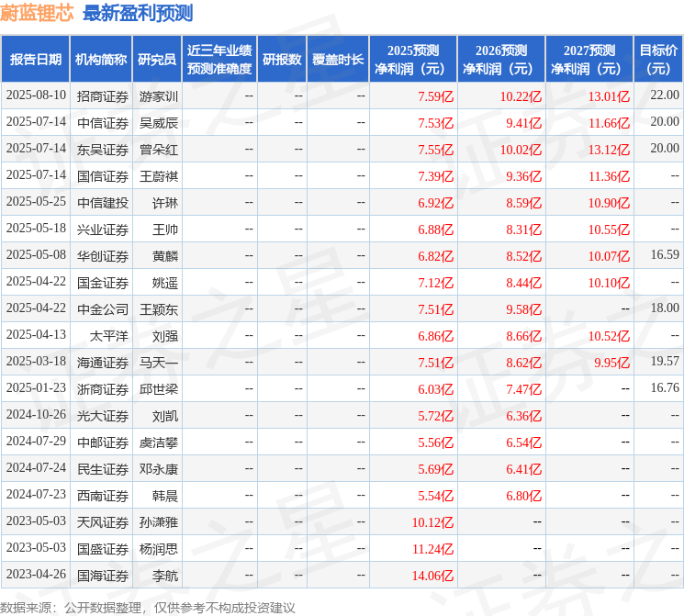Click the 14.06亿 profit value
The width and height of the screenshot is (684, 616).
pos(432,575)
